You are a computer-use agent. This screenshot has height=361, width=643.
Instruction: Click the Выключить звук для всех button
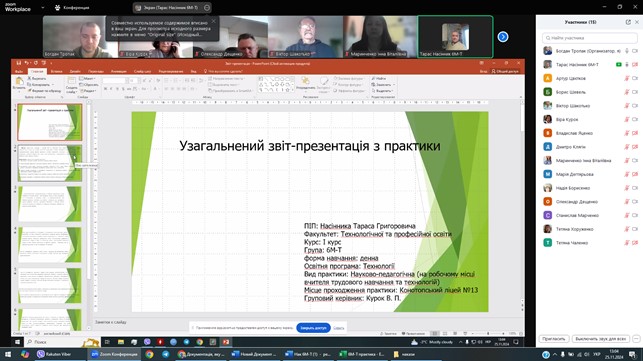tap(601, 339)
